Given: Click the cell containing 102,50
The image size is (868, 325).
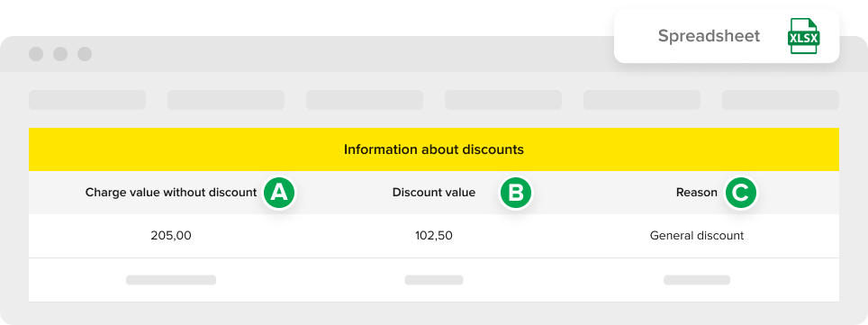Looking at the screenshot, I should [x=434, y=236].
